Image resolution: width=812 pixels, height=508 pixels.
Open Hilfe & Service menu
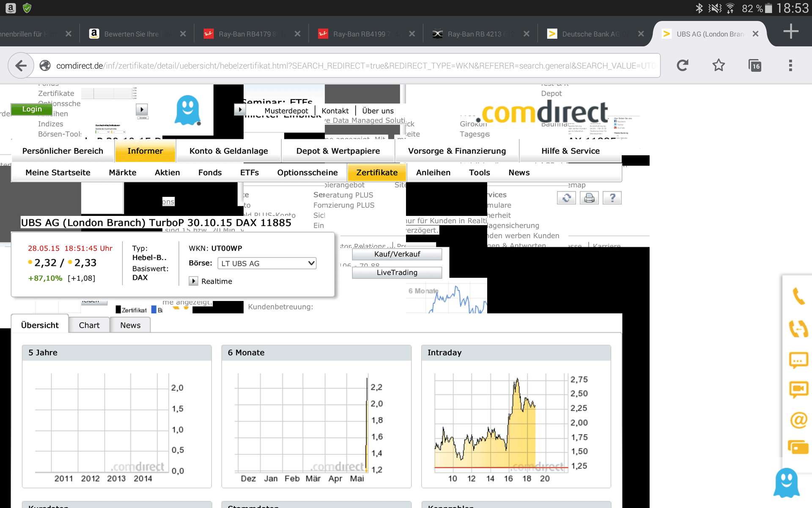point(571,151)
